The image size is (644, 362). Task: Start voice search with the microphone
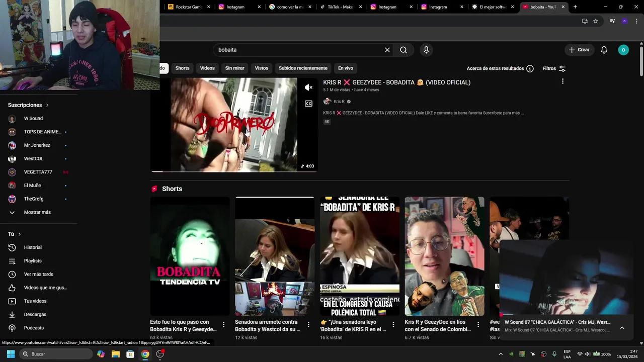pyautogui.click(x=426, y=50)
